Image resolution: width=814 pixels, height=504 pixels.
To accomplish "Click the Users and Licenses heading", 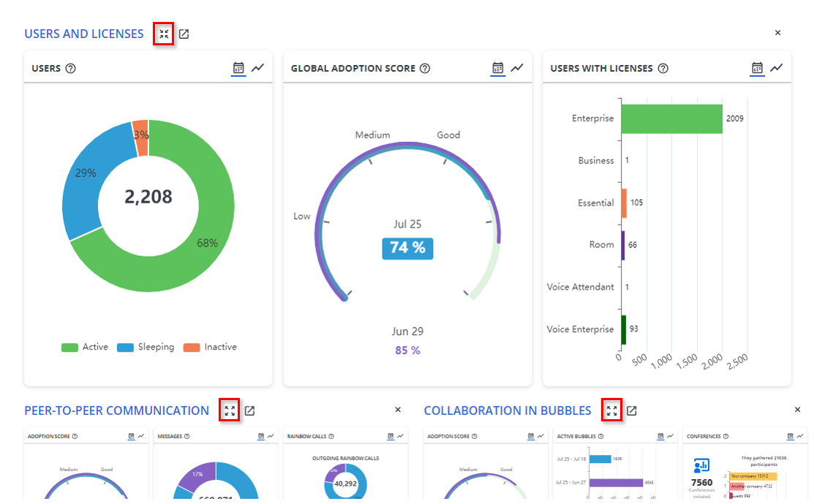I will [x=84, y=34].
